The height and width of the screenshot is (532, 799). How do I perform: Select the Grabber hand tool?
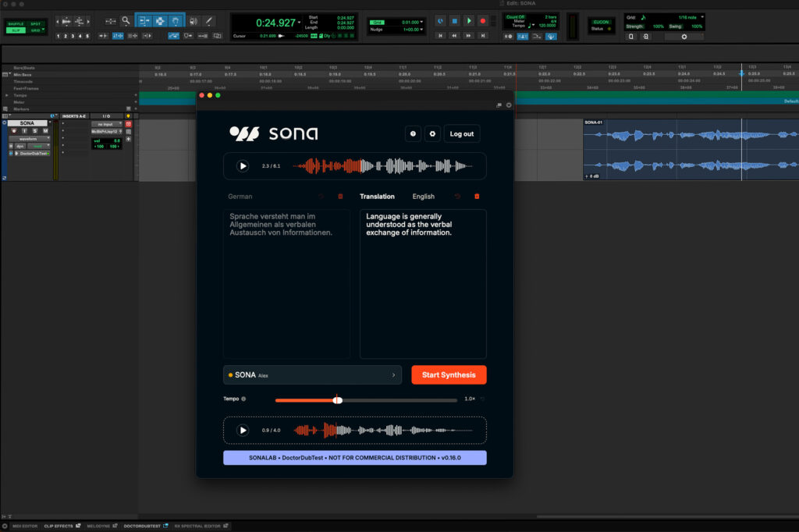[x=176, y=21]
